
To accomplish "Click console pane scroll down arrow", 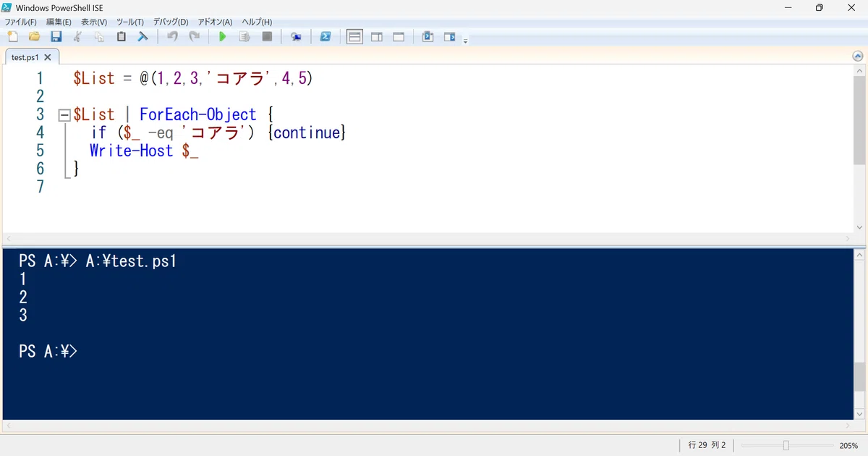I will pyautogui.click(x=859, y=413).
